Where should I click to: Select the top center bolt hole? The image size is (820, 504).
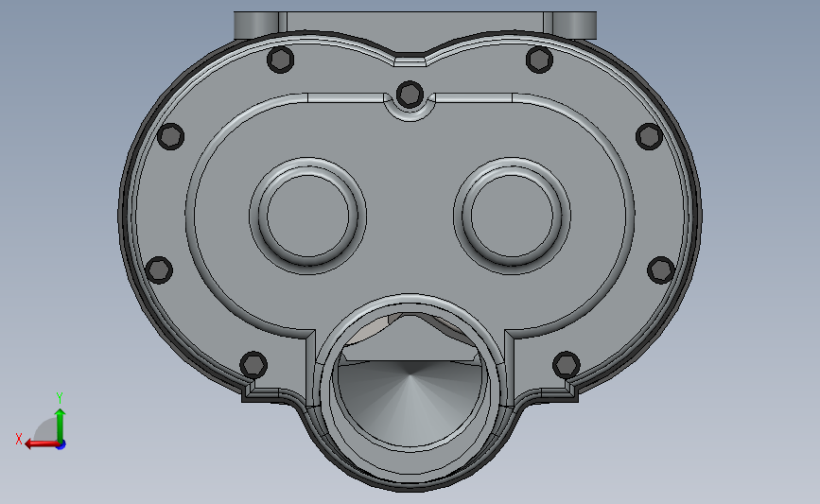point(410,95)
